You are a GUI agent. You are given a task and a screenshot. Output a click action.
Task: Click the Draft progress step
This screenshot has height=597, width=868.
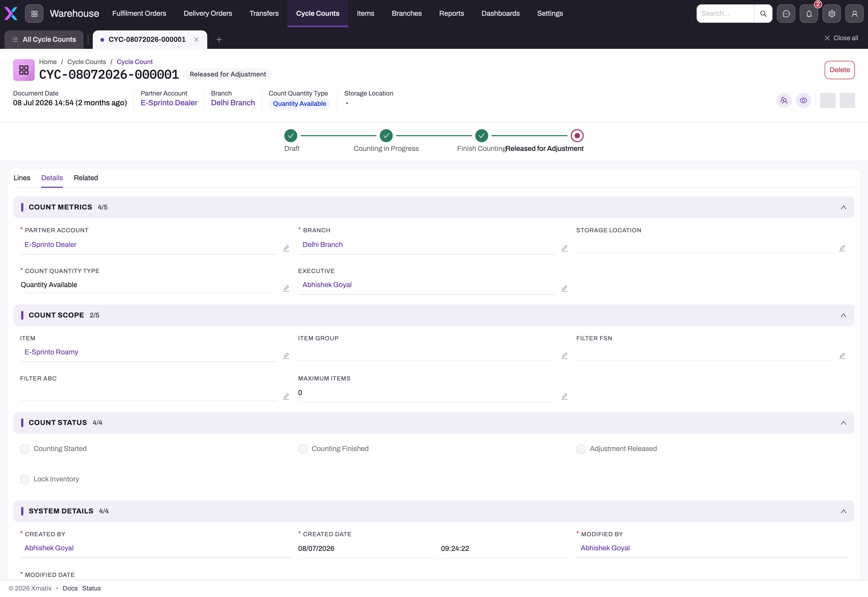tap(291, 136)
